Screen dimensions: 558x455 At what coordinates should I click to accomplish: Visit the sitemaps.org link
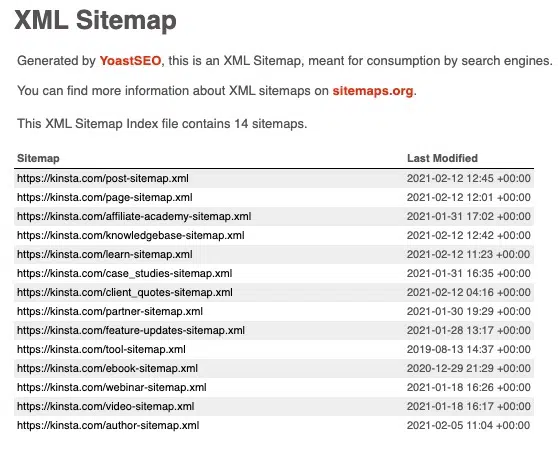coord(373,91)
